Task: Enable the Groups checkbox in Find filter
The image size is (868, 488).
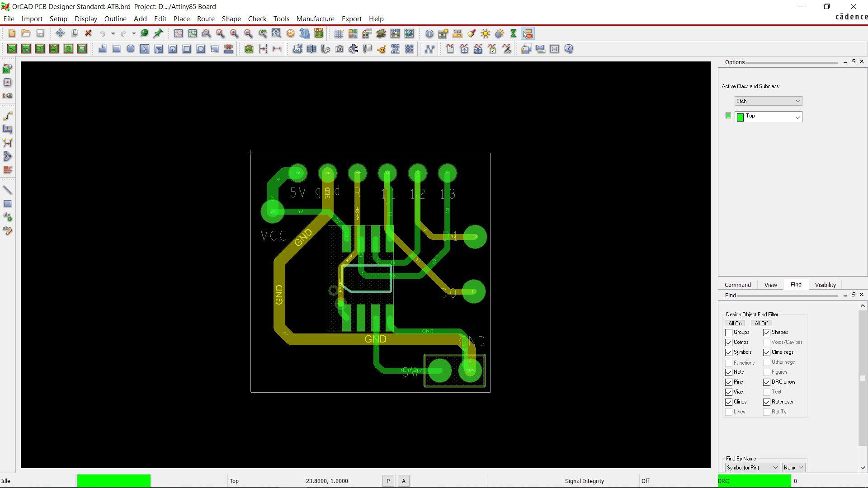Action: tap(729, 333)
